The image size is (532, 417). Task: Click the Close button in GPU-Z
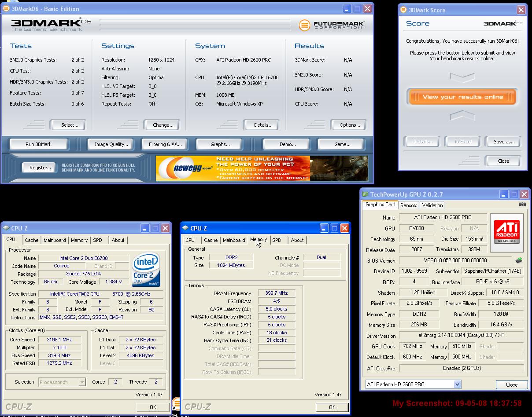[x=512, y=384]
